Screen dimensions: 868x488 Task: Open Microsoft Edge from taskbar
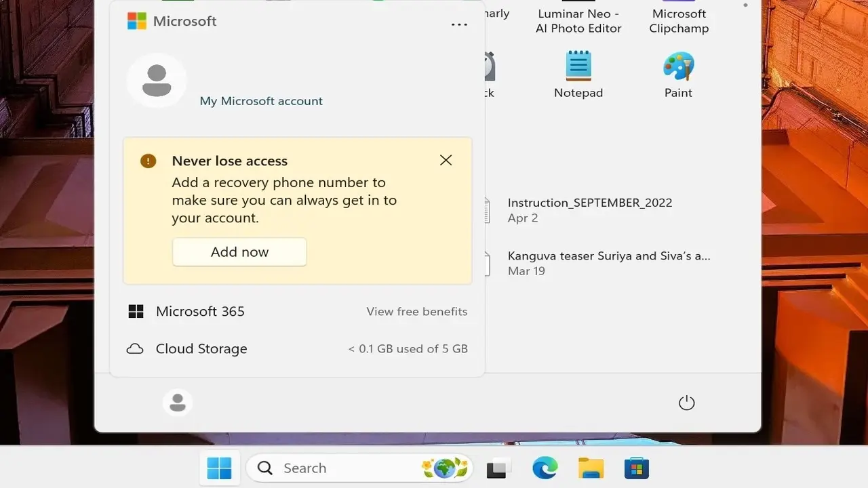click(545, 468)
